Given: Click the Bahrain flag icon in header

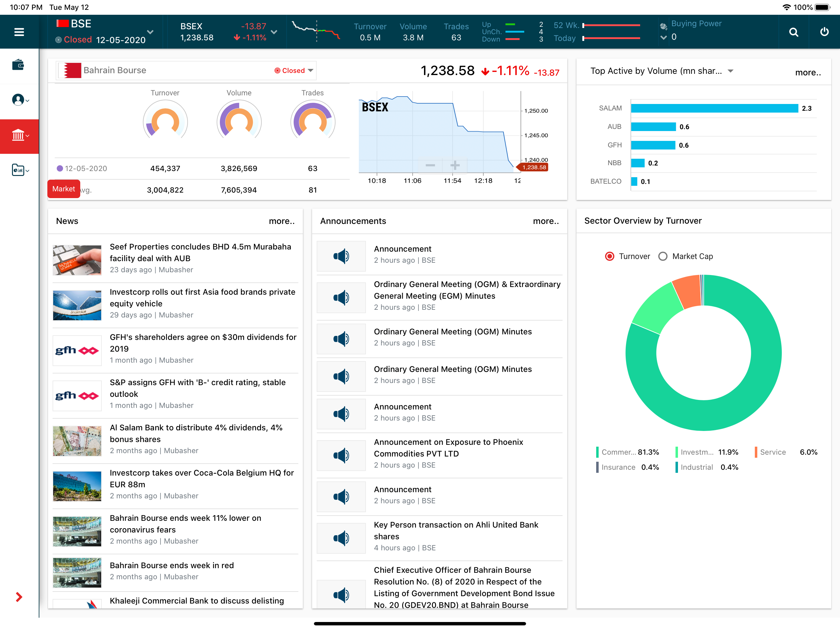Looking at the screenshot, I should pos(62,24).
